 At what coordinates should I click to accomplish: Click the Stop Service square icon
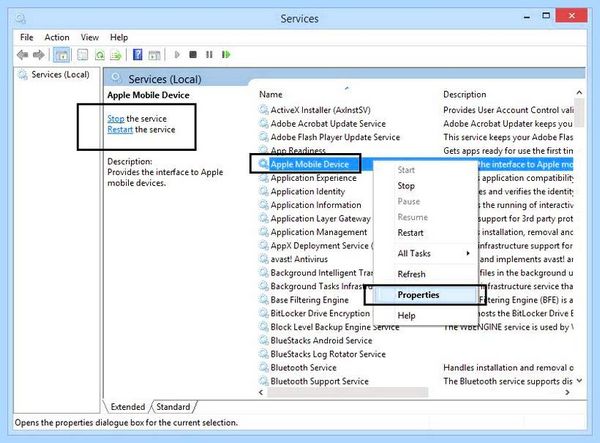(193, 55)
